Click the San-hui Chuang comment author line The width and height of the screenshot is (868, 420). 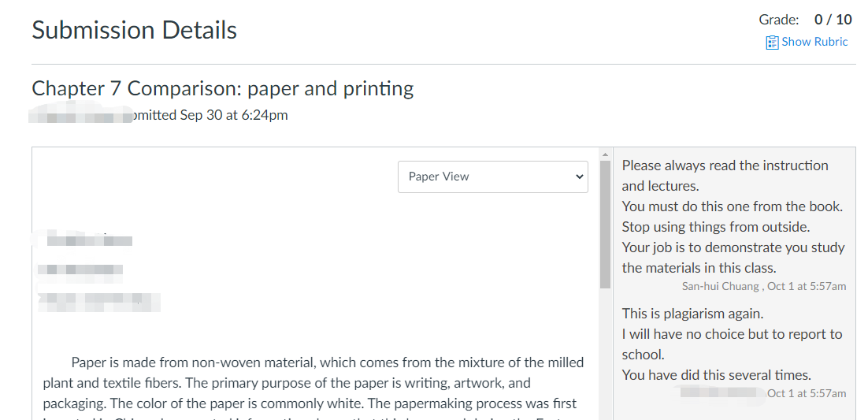[764, 287]
